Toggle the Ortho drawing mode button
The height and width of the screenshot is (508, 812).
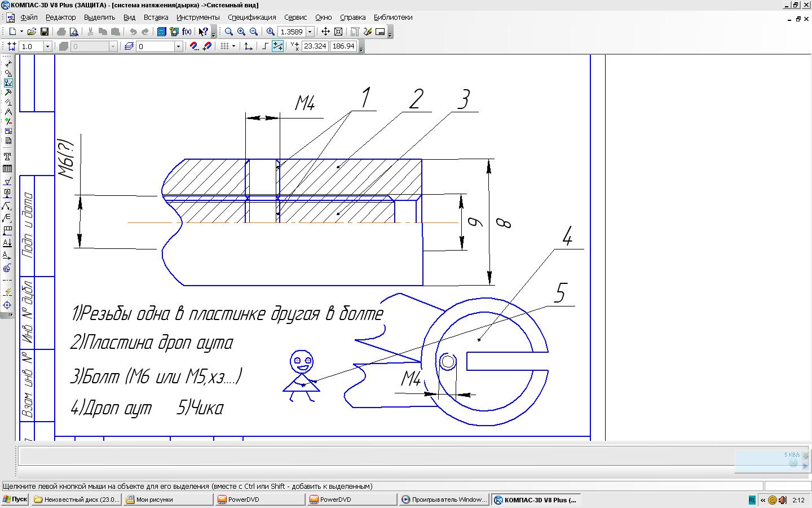tap(265, 46)
